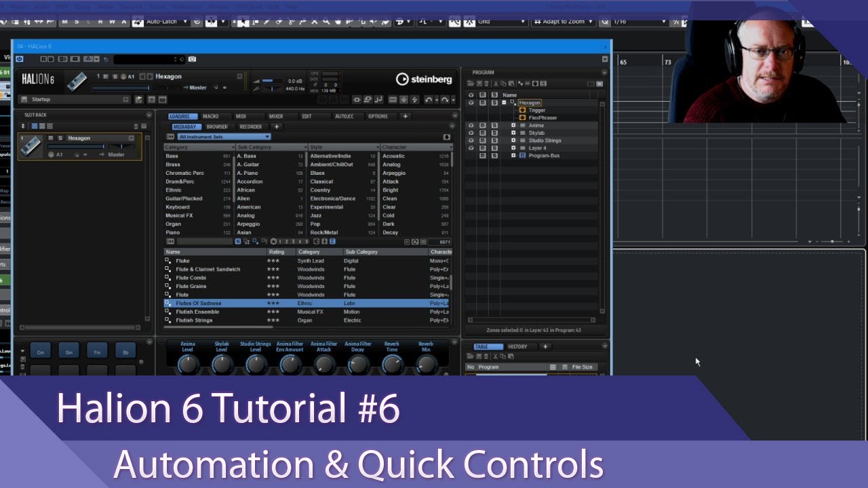Open the Startup multi preset dropdown
The width and height of the screenshot is (868, 488).
[x=125, y=100]
